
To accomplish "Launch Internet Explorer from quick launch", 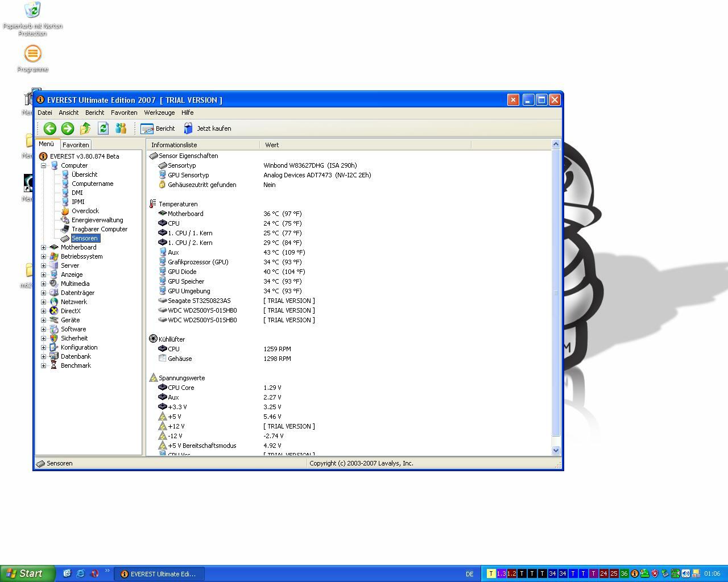I will [x=80, y=573].
